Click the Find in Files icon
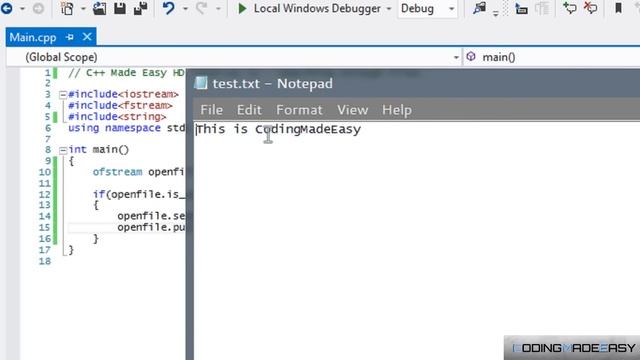Viewport: 640px width, 360px height. click(x=480, y=8)
